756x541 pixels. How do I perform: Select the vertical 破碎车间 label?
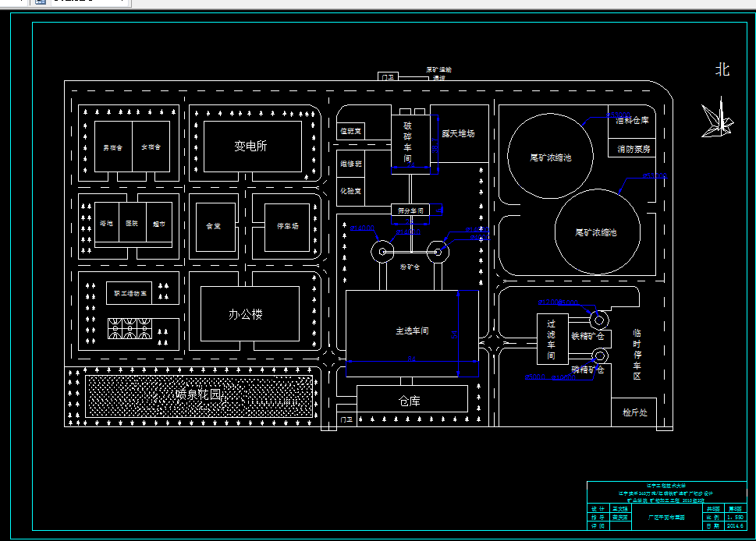(407, 142)
